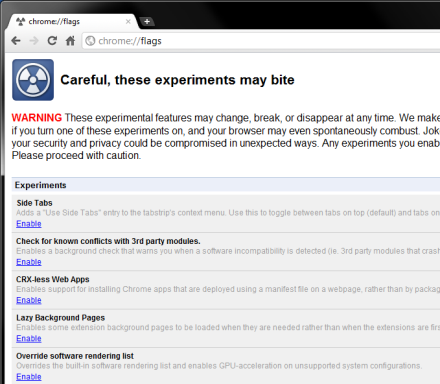Go back with the back arrow
Viewport: 440px width, 384px height.
[16, 41]
